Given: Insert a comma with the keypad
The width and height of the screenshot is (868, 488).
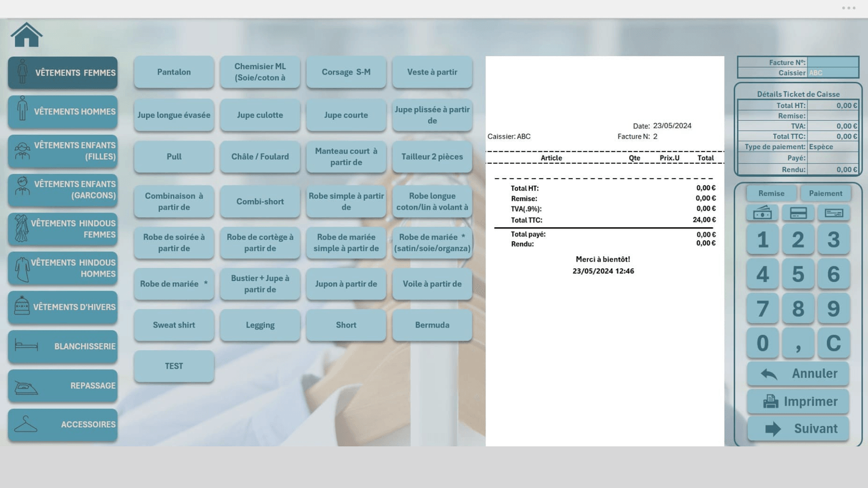Looking at the screenshot, I should pos(798,343).
